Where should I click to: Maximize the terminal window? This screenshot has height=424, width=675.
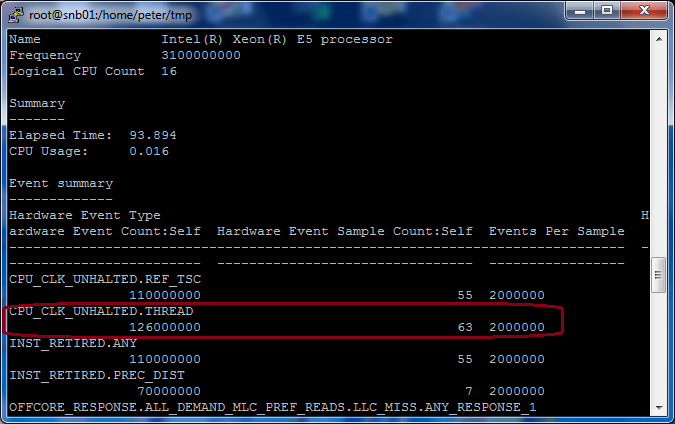pyautogui.click(x=607, y=10)
